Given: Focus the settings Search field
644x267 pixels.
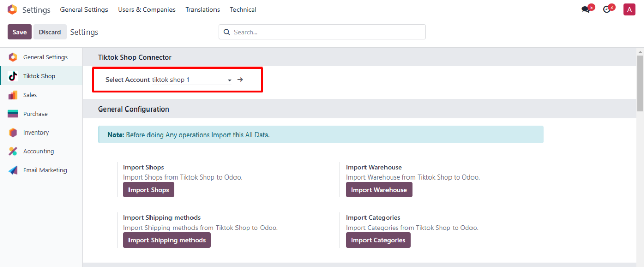Looking at the screenshot, I should [x=328, y=32].
